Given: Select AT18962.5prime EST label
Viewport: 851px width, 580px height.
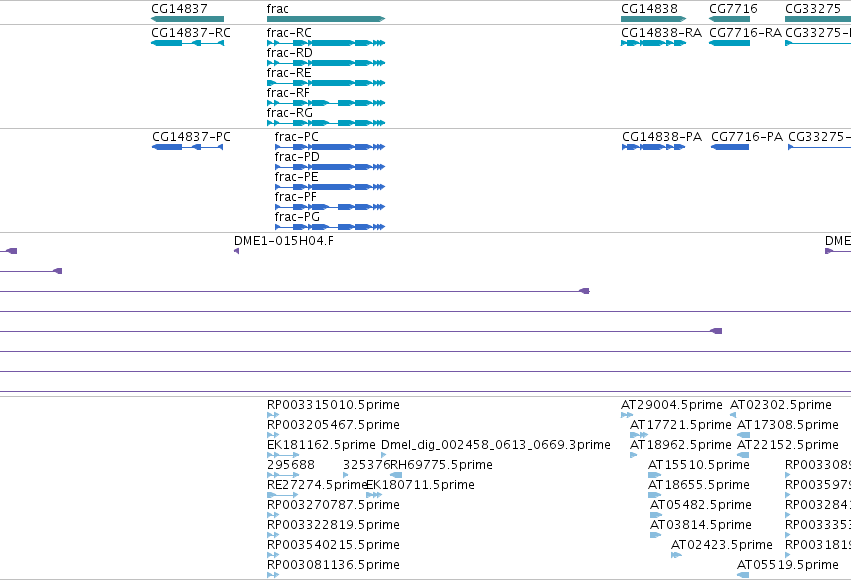Looking at the screenshot, I should point(681,445).
